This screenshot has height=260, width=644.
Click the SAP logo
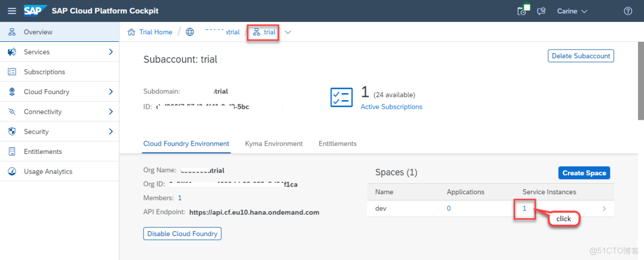[35, 11]
